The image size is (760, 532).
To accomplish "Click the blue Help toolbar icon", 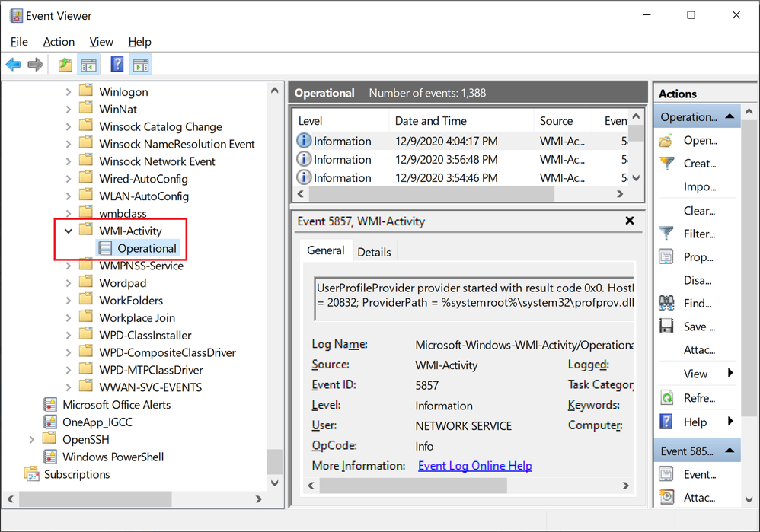I will 117,65.
